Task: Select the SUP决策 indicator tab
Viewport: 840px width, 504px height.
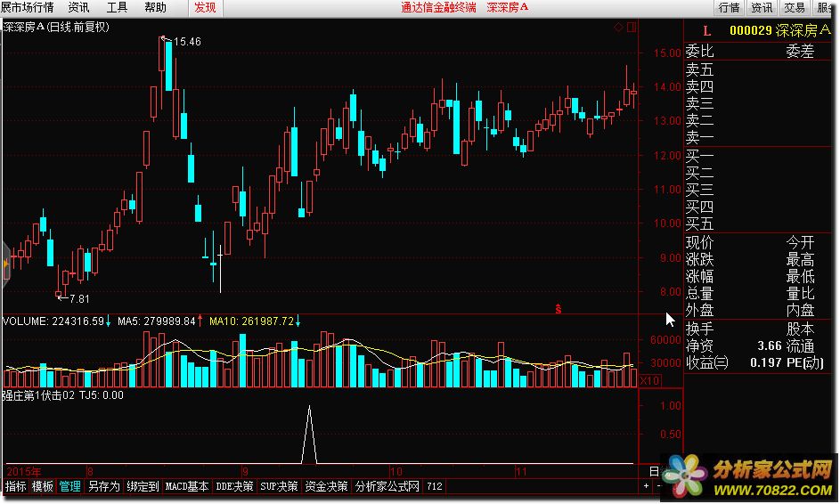Action: pyautogui.click(x=279, y=486)
